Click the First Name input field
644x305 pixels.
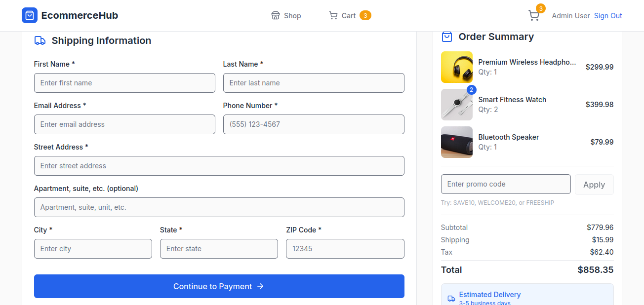124,82
